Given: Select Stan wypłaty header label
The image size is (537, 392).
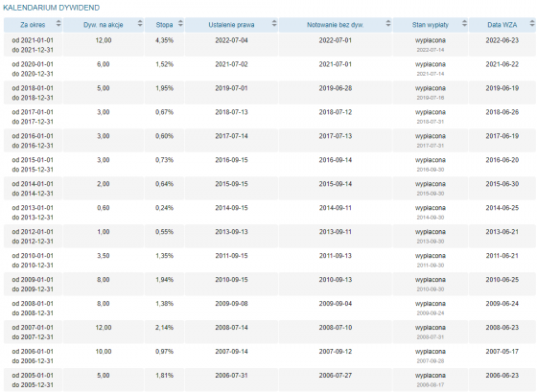Looking at the screenshot, I should click(x=431, y=25).
